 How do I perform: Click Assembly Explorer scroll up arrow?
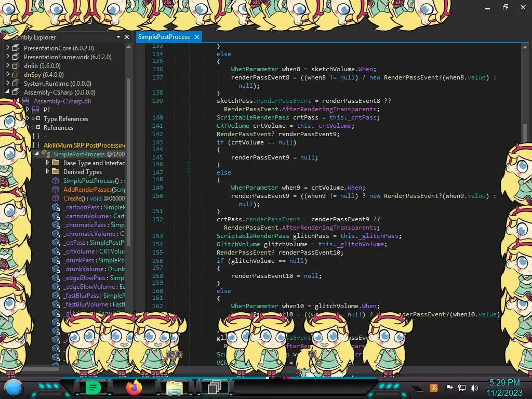(x=129, y=47)
